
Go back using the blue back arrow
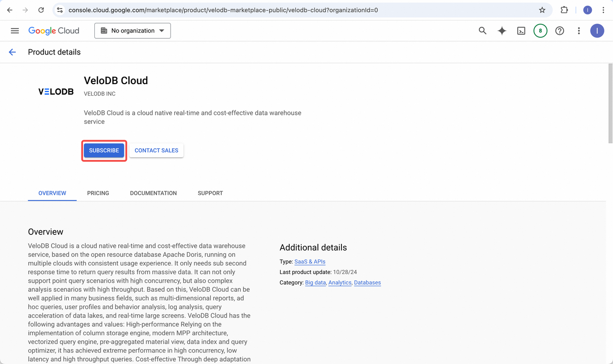pos(12,52)
